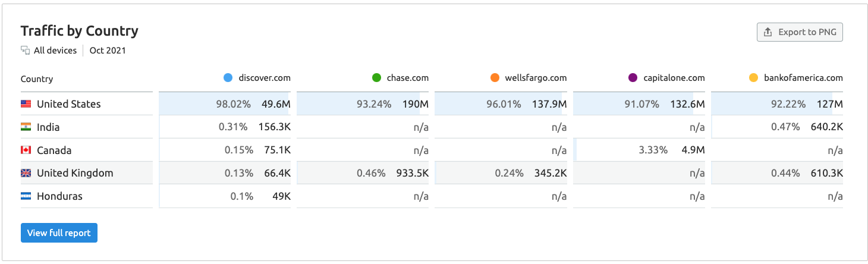Click the 0.24% United Kingdom value

[x=510, y=174]
